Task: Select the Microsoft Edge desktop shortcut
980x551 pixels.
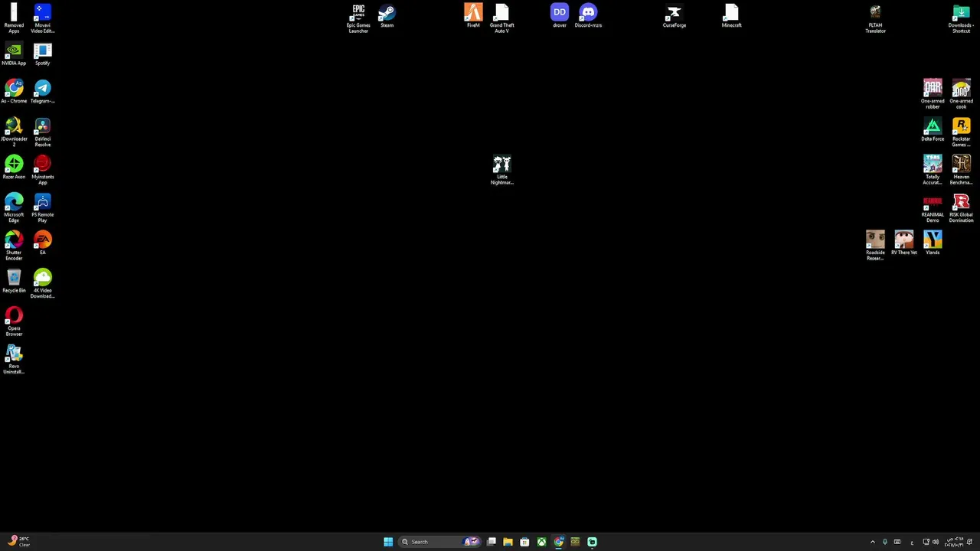Action: (14, 207)
